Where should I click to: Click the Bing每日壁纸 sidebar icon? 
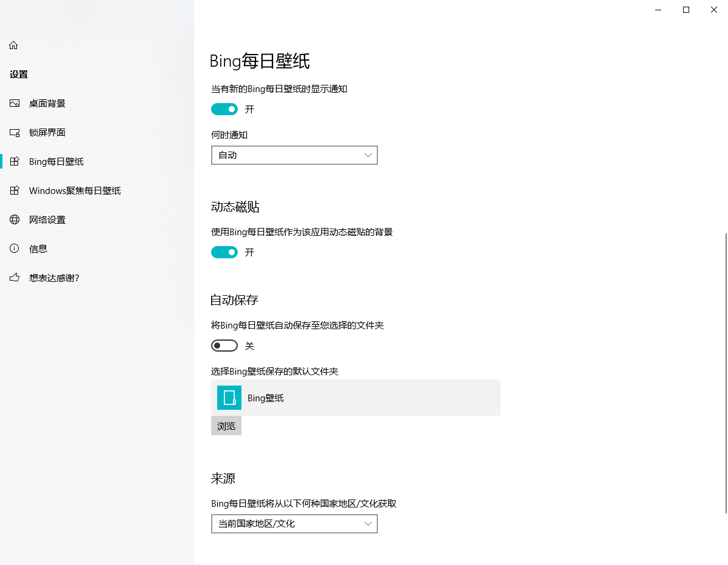tap(15, 162)
